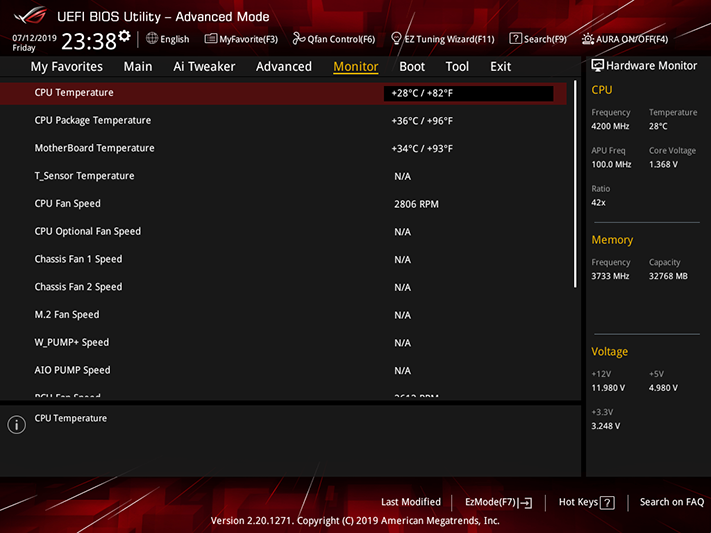711x533 pixels.
Task: Select AIO PUMP Speed row
Action: (283, 370)
